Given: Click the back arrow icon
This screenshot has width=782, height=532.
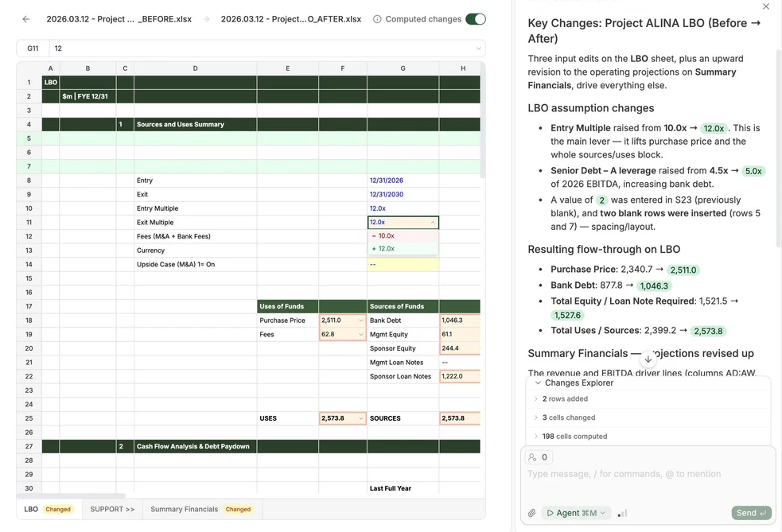Looking at the screenshot, I should (x=26, y=19).
